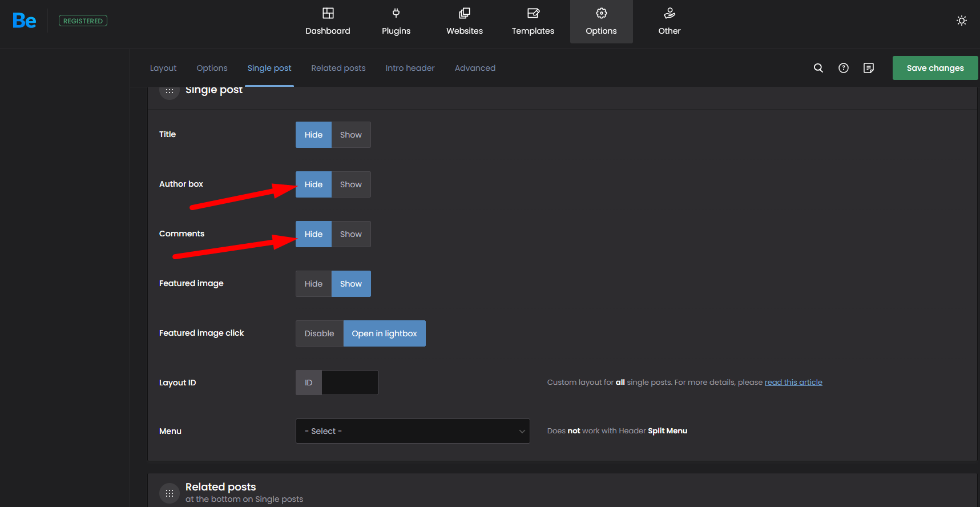Viewport: 980px width, 507px height.
Task: Open the Dashboard section
Action: tap(328, 22)
